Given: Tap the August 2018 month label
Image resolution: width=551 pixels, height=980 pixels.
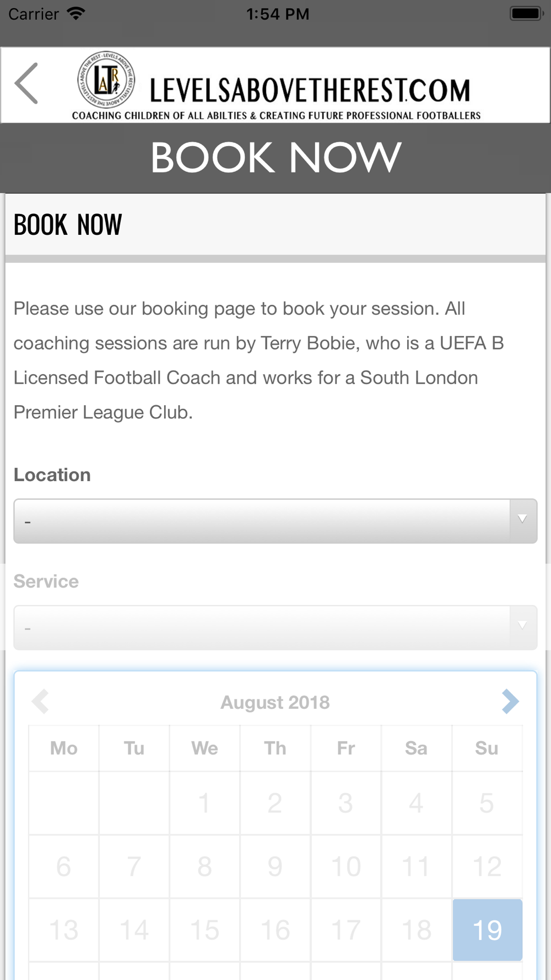Looking at the screenshot, I should coord(275,702).
